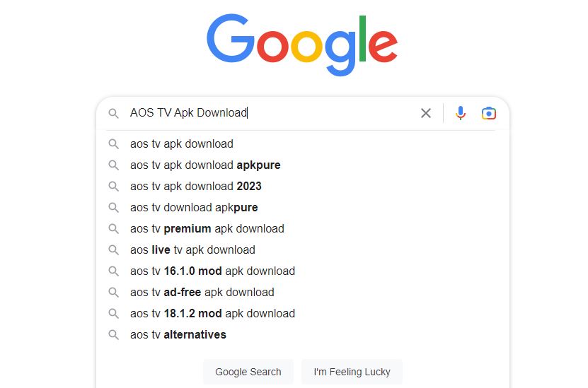Select "aos tv 18.1.2 mod apk download" suggestion
This screenshot has height=388, width=588.
coord(212,314)
